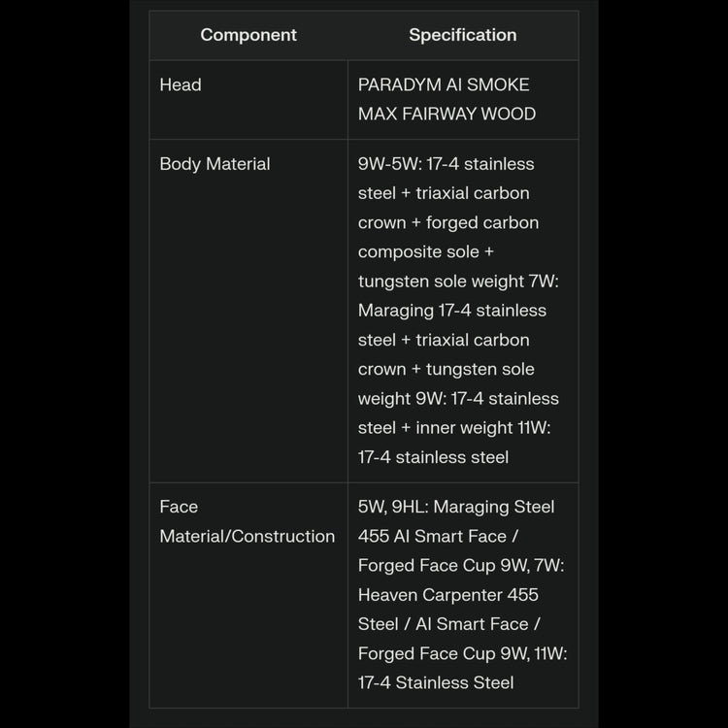This screenshot has height=728, width=728.
Task: Click the 'composite sole +' line
Action: pyautogui.click(x=425, y=251)
